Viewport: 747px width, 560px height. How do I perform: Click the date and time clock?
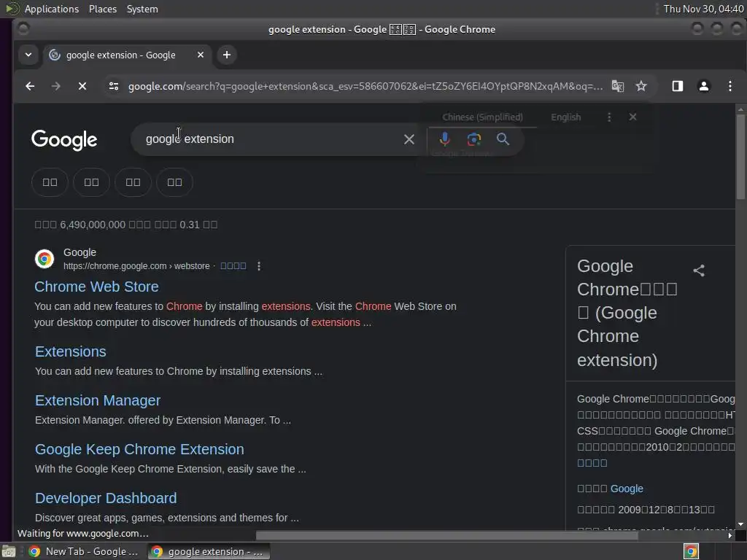[704, 9]
